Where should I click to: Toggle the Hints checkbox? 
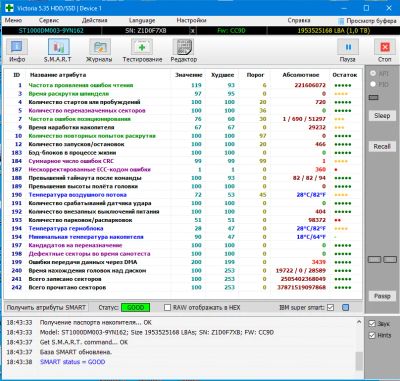pos(372,335)
